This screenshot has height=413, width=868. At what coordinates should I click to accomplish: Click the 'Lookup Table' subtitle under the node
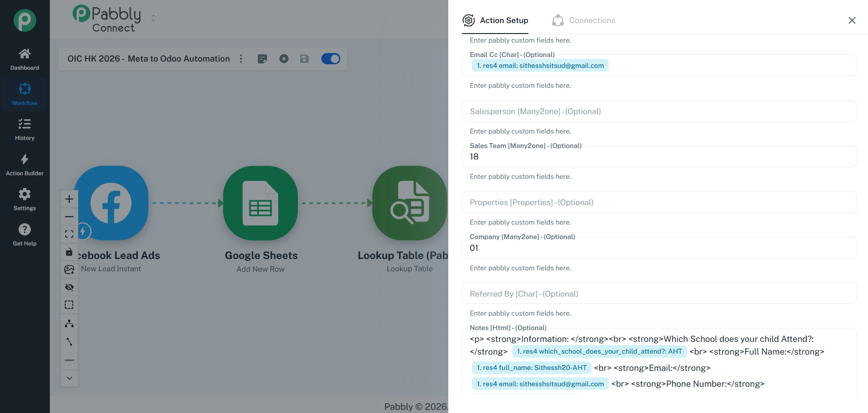(x=410, y=269)
